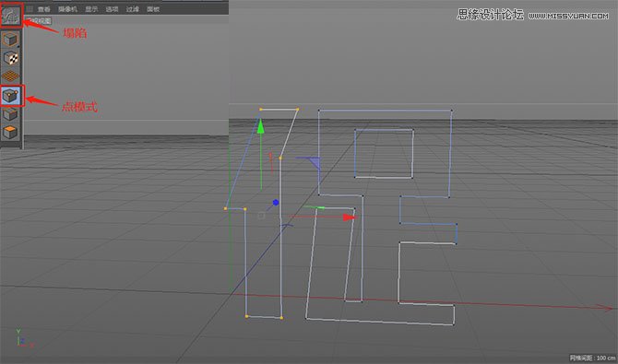The height and width of the screenshot is (364, 618).
Task: Click the red X-axis arrow handle
Action: (350, 217)
